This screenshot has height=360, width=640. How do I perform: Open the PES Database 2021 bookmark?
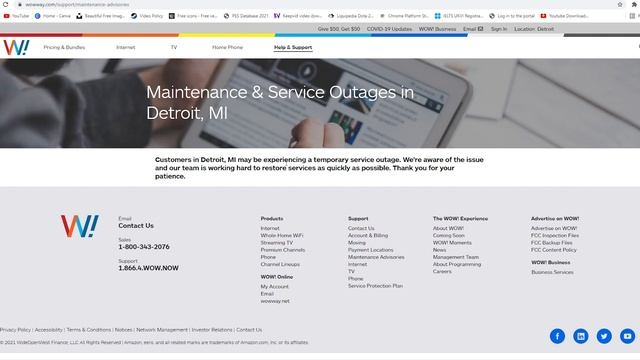pyautogui.click(x=246, y=16)
